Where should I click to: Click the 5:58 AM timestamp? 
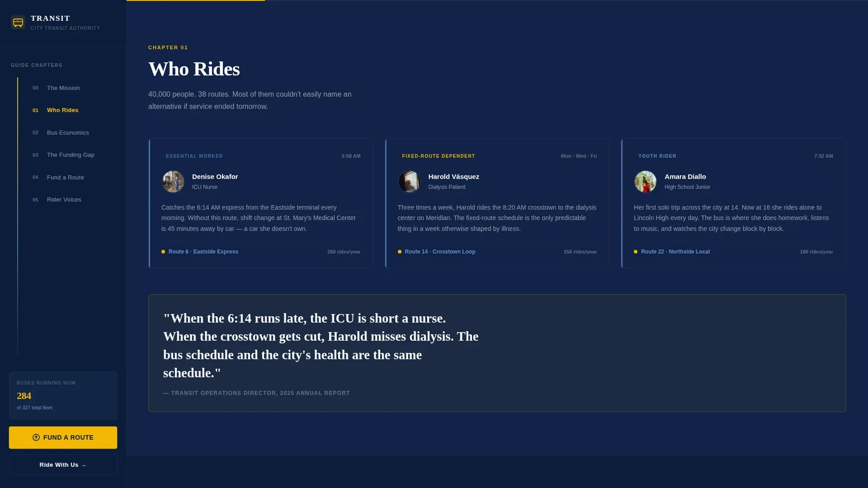(x=351, y=156)
